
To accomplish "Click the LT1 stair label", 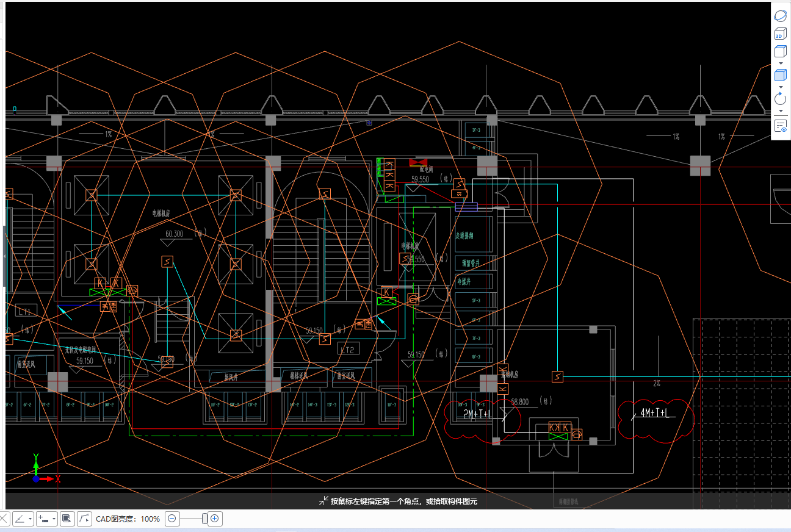I will pyautogui.click(x=24, y=312).
